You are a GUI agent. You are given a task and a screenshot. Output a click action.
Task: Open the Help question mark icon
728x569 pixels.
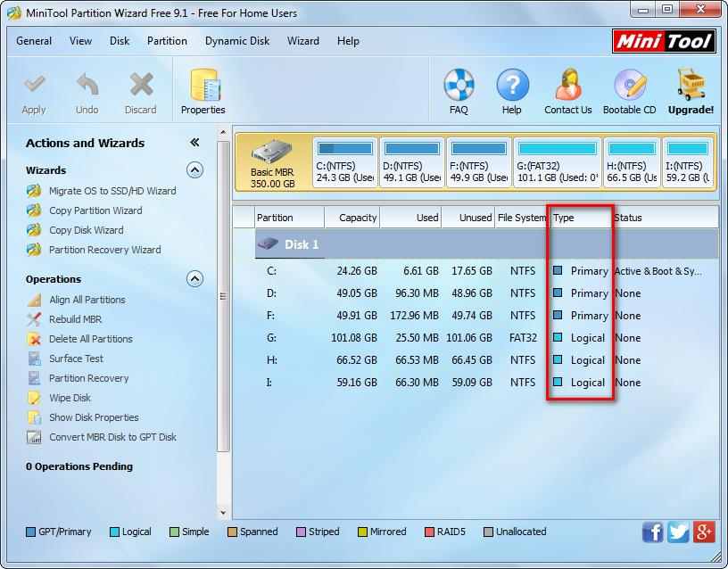(512, 85)
